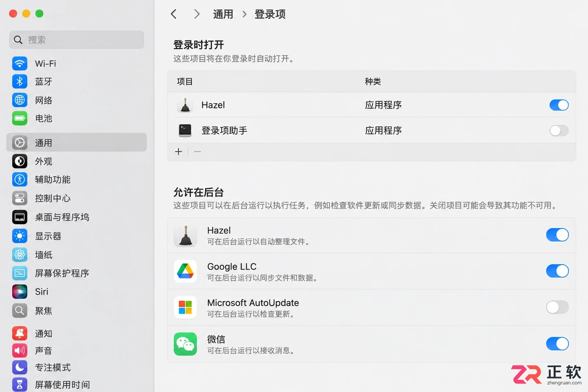This screenshot has width=588, height=392.
Task: Click 可在后台运行以检查更新 description
Action: [251, 314]
